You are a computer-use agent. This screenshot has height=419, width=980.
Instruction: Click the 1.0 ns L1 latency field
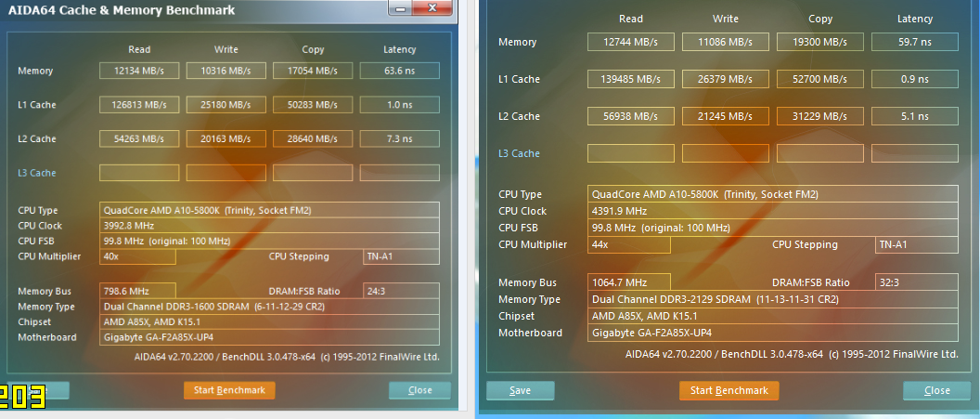point(399,104)
